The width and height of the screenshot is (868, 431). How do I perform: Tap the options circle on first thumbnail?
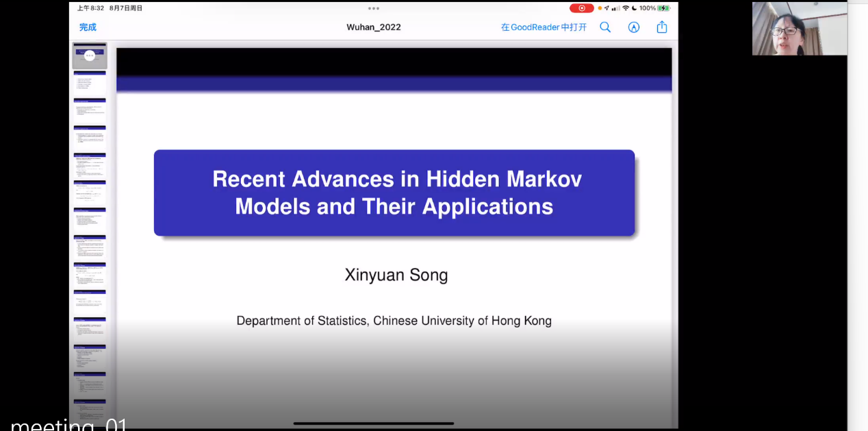[90, 56]
